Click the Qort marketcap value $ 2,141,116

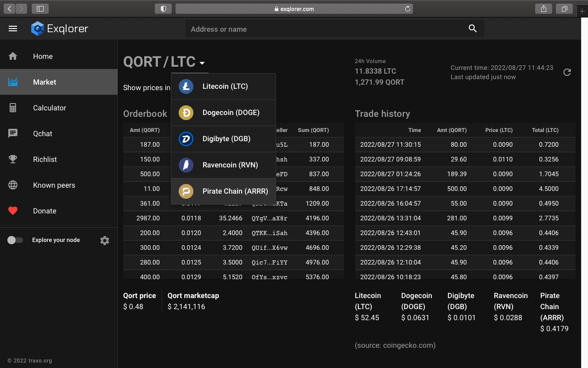pos(187,306)
